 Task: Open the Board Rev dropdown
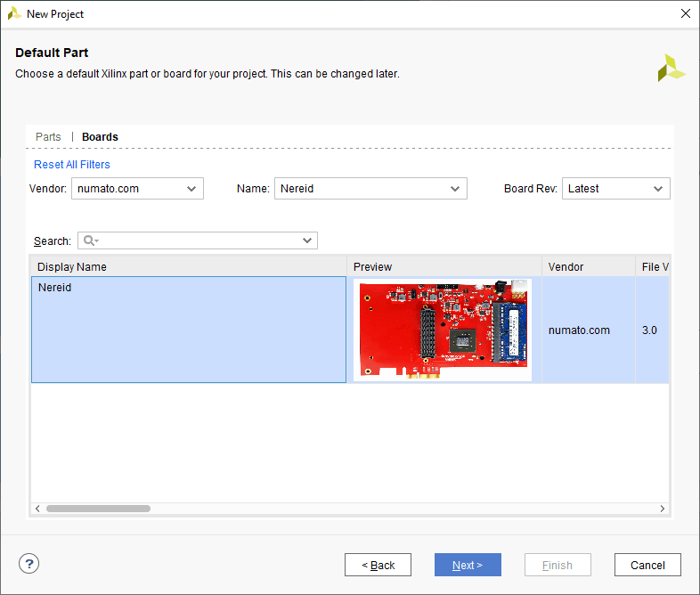pyautogui.click(x=615, y=189)
